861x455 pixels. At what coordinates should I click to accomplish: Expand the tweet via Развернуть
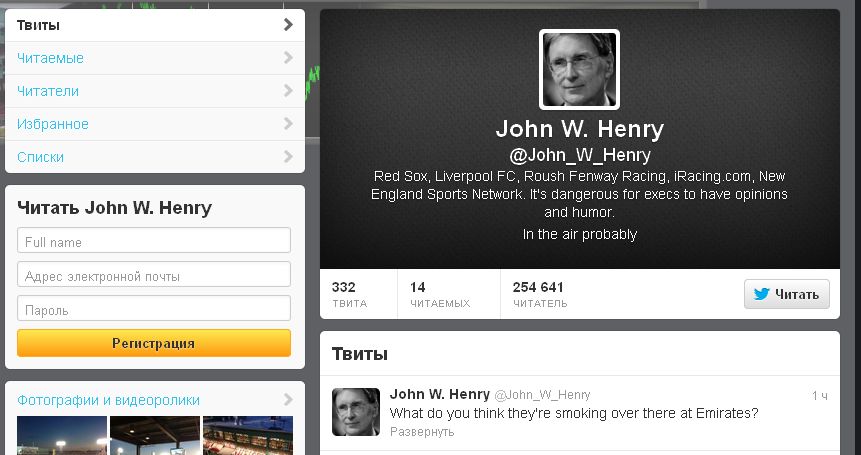coord(422,431)
